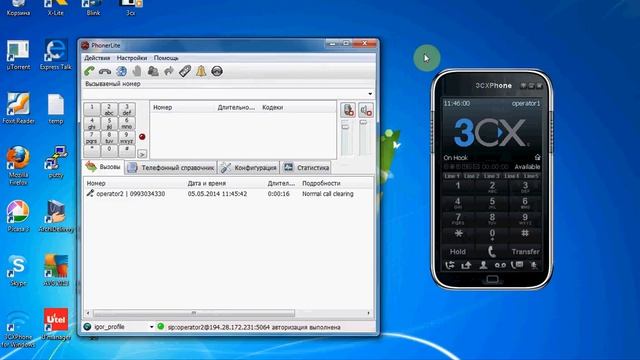Click the conference people icon in PhonerLite
Viewport: 640px width, 360px height.
tap(153, 71)
